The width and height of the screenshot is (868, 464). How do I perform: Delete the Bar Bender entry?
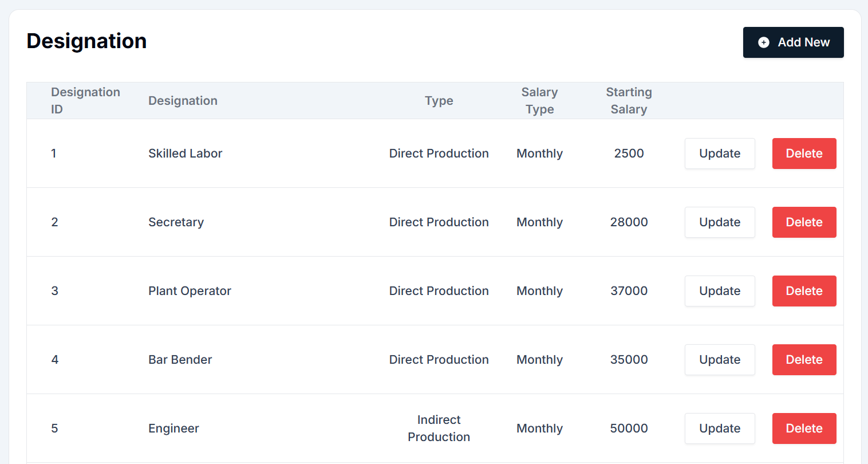(x=804, y=359)
